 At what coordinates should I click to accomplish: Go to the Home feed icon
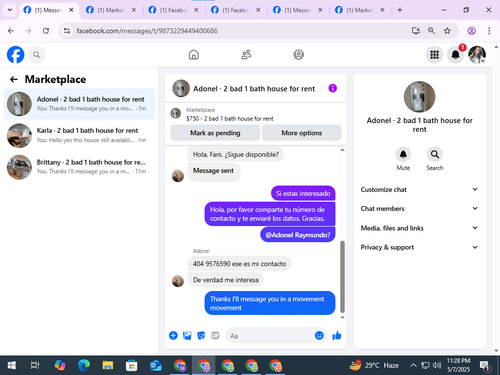pos(194,54)
